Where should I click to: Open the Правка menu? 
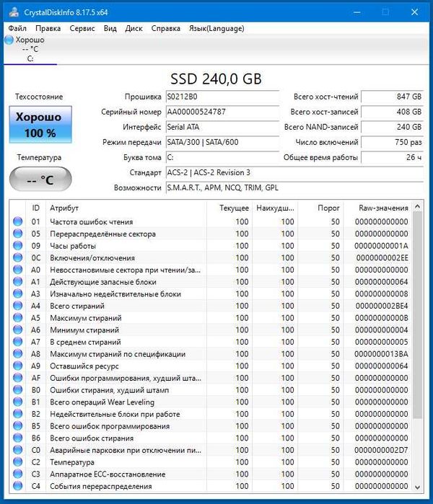pyautogui.click(x=48, y=28)
